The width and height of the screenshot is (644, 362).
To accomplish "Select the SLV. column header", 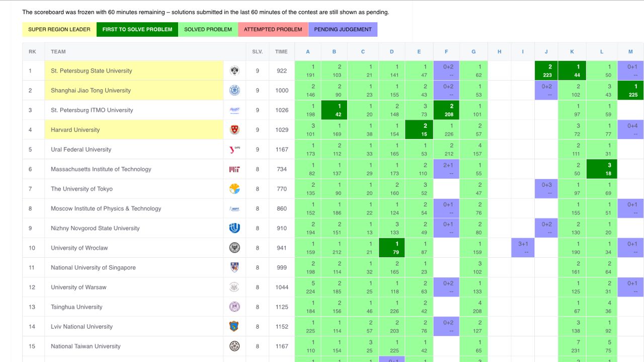I will click(x=257, y=51).
